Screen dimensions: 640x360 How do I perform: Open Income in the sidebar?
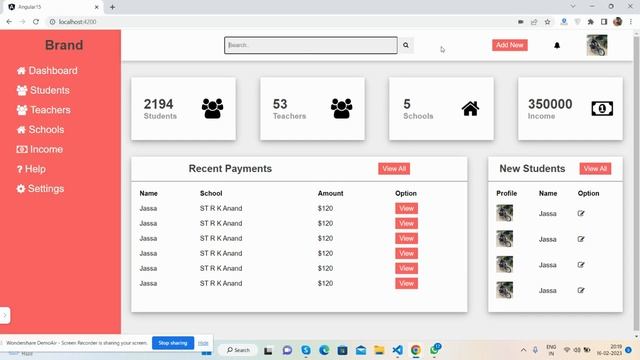click(x=40, y=149)
